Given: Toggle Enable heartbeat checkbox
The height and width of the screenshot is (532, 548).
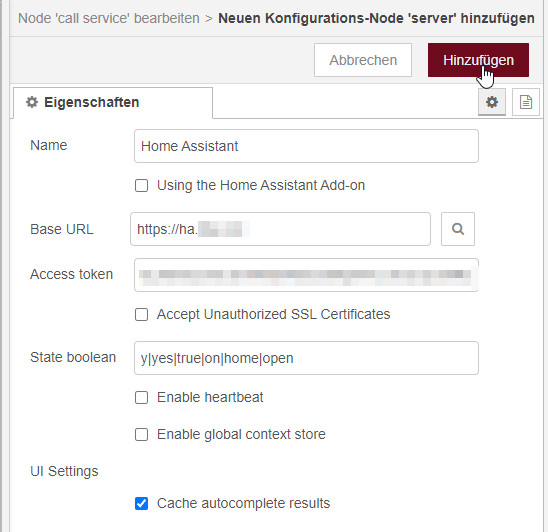Looking at the screenshot, I should pos(142,398).
